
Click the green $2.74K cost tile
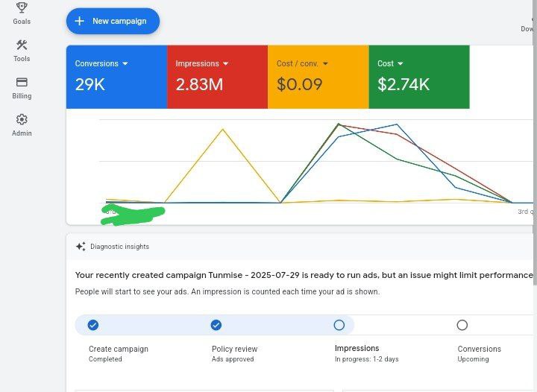click(x=418, y=77)
